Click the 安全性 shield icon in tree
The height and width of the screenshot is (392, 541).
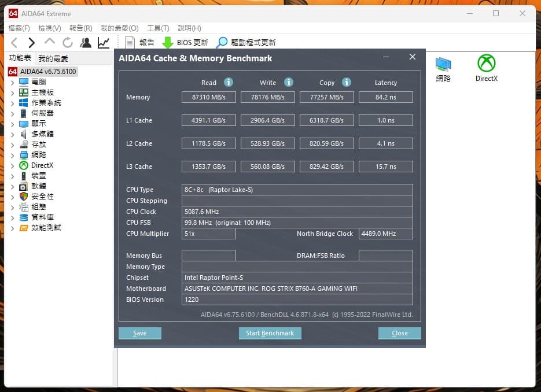click(24, 196)
